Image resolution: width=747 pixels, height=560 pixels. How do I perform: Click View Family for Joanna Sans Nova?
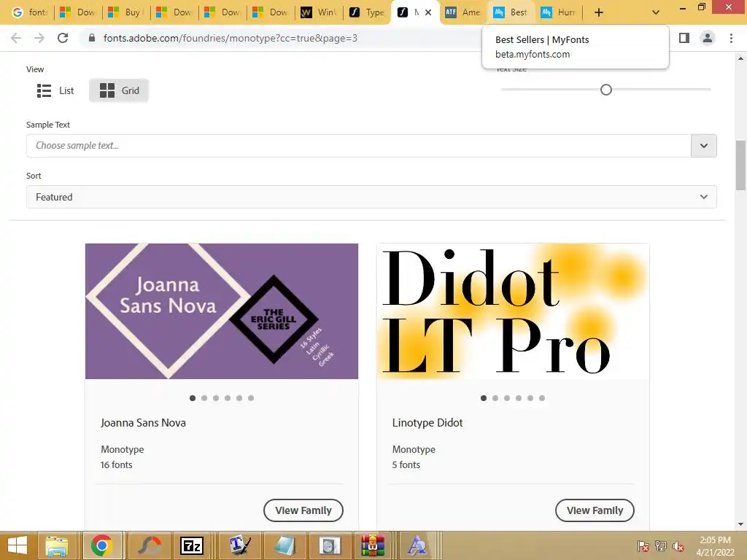pyautogui.click(x=303, y=510)
